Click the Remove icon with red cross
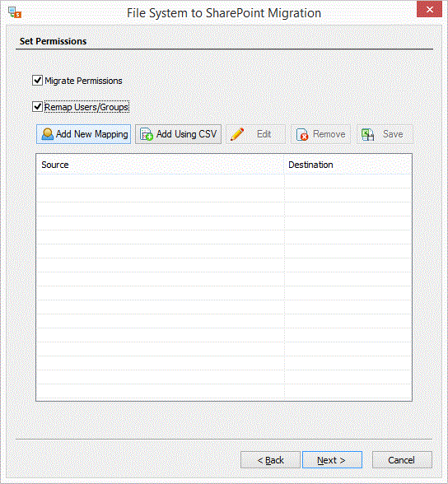This screenshot has width=448, height=484. [302, 135]
